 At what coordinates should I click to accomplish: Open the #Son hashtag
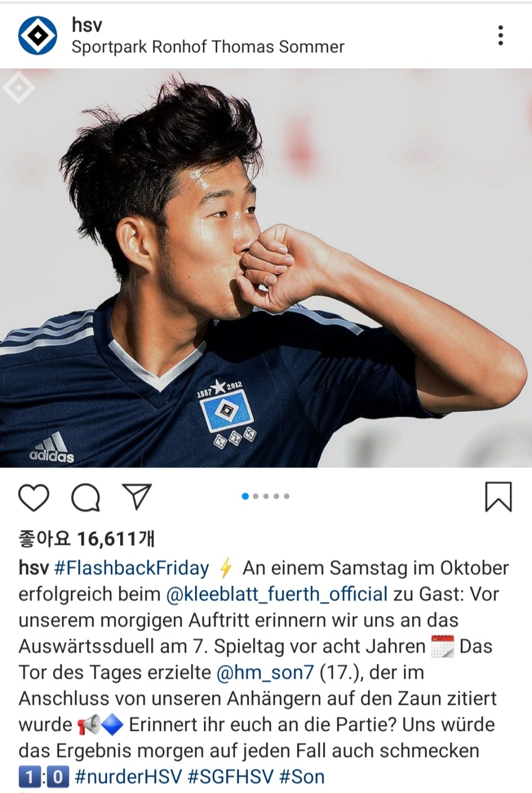[302, 776]
